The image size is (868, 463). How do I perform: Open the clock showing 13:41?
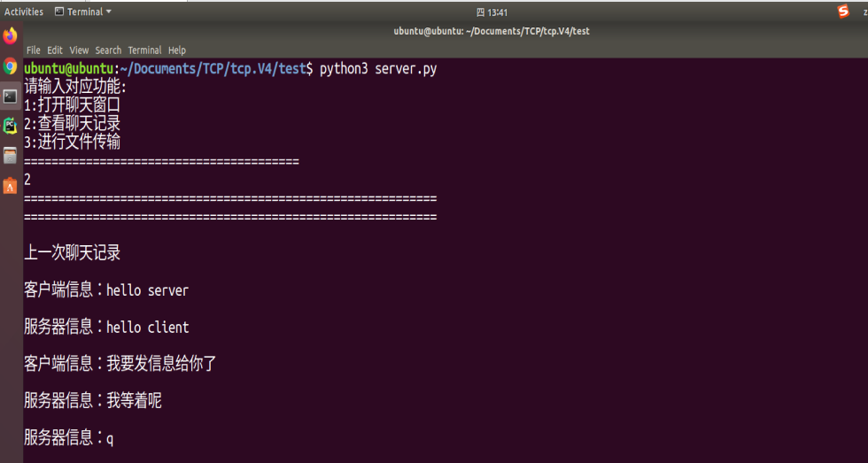pyautogui.click(x=492, y=12)
